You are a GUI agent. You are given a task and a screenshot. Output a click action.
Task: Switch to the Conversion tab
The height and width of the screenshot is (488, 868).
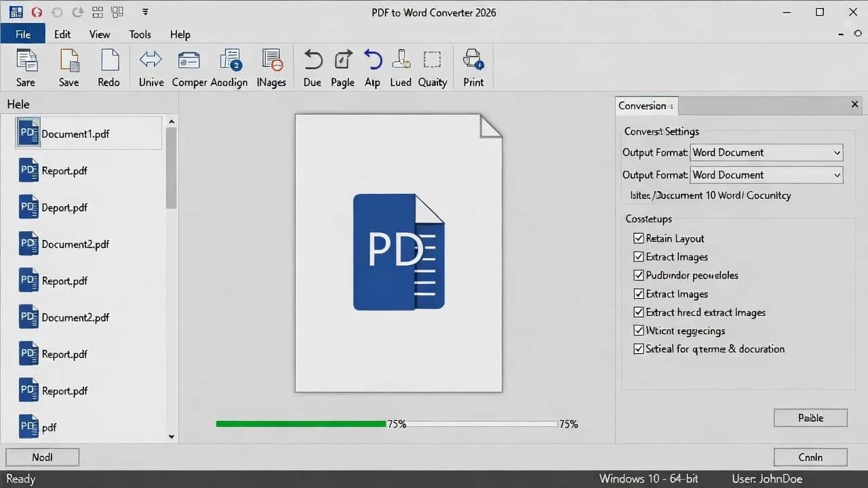pos(646,106)
